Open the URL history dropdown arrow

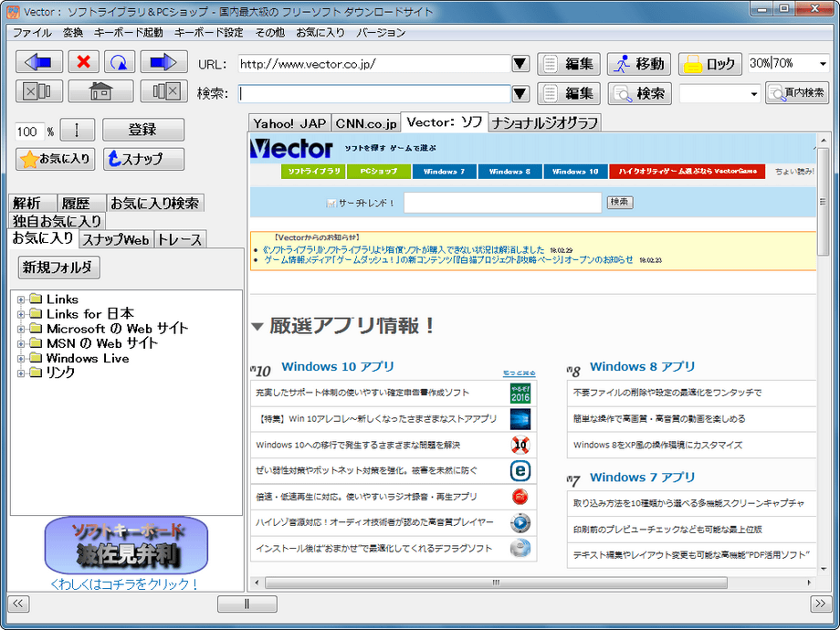(x=520, y=64)
